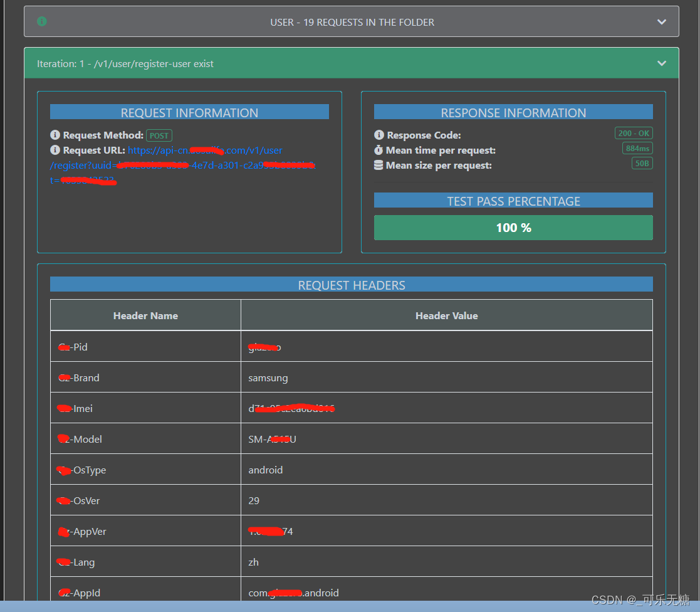Click the REQUEST INFORMATION heading
Viewport: 700px width, 612px height.
189,112
